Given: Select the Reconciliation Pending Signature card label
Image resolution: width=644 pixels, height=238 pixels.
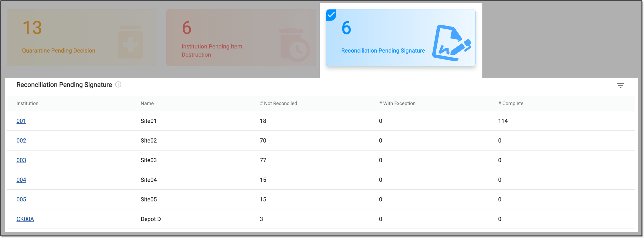Looking at the screenshot, I should 383,51.
